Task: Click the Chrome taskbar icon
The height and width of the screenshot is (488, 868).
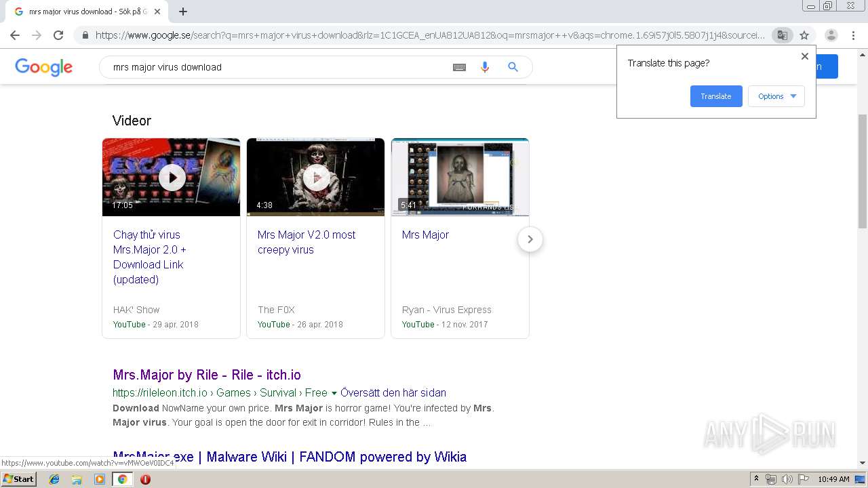Action: point(122,479)
